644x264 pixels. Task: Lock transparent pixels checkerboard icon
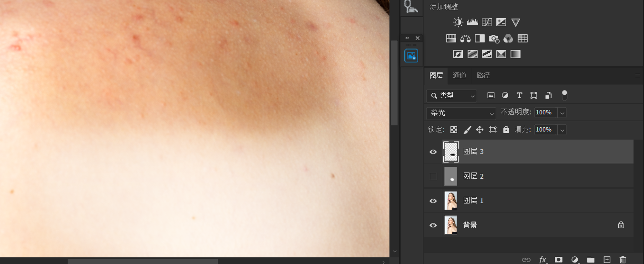(454, 130)
